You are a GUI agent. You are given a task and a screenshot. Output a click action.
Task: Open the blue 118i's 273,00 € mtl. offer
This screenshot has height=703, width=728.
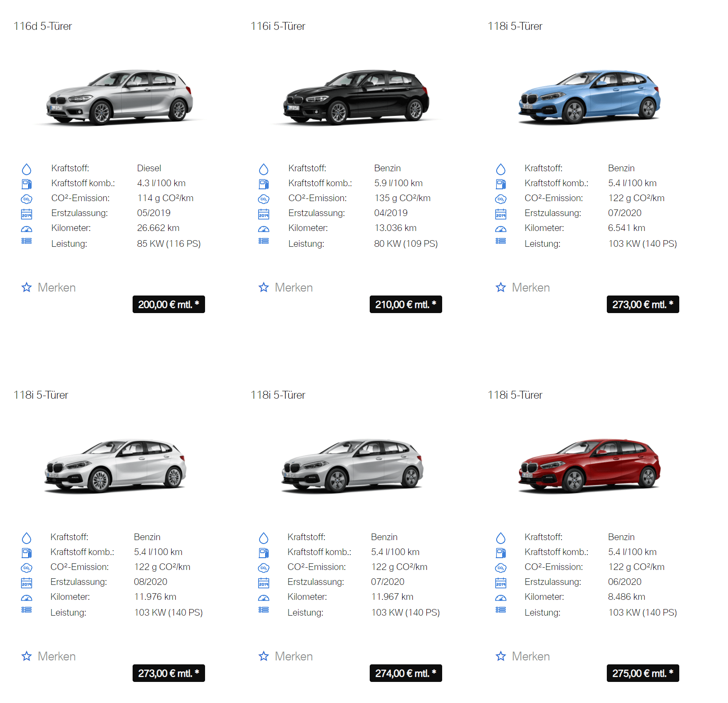pos(643,304)
